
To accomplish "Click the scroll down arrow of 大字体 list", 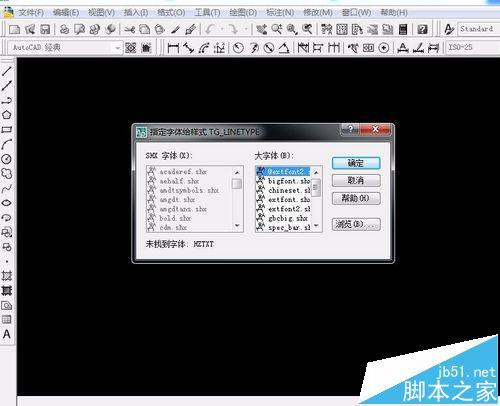I will [316, 226].
